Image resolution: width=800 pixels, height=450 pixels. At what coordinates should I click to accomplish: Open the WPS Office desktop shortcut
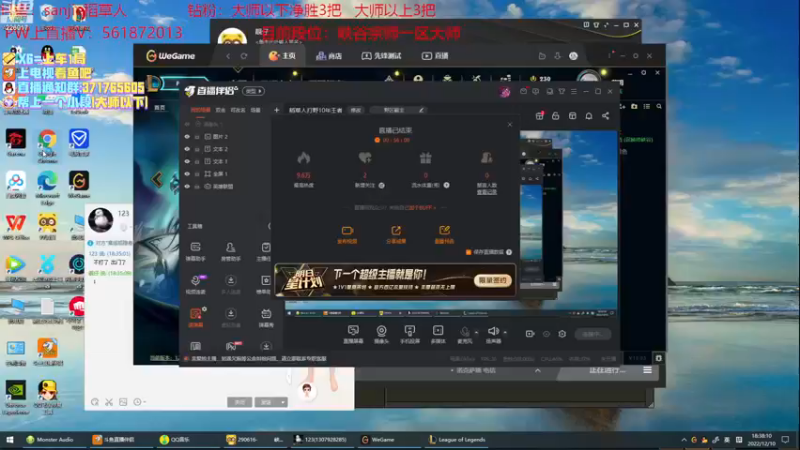pos(16,227)
